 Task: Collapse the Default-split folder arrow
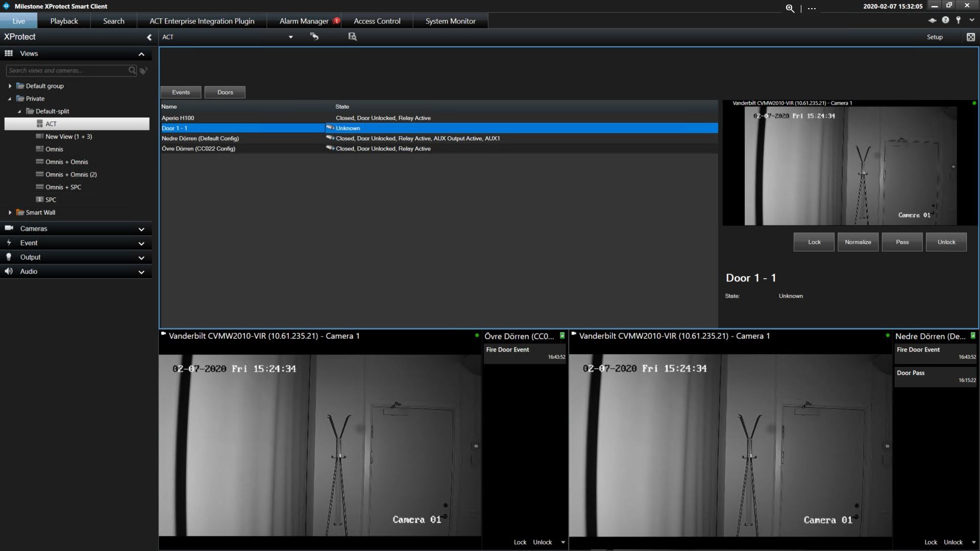pos(19,111)
